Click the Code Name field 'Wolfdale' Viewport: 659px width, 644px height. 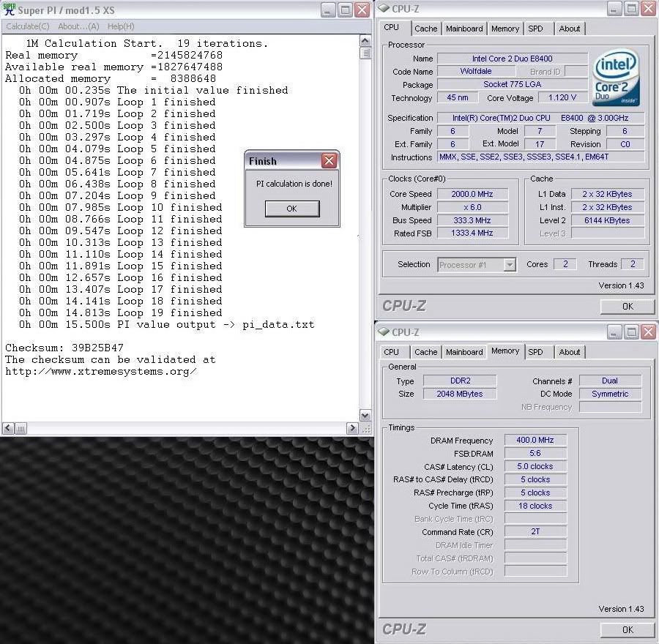point(476,72)
